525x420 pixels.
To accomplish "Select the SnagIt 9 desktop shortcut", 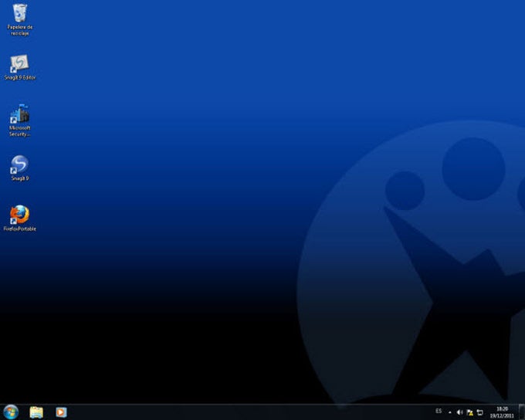I will [x=20, y=168].
